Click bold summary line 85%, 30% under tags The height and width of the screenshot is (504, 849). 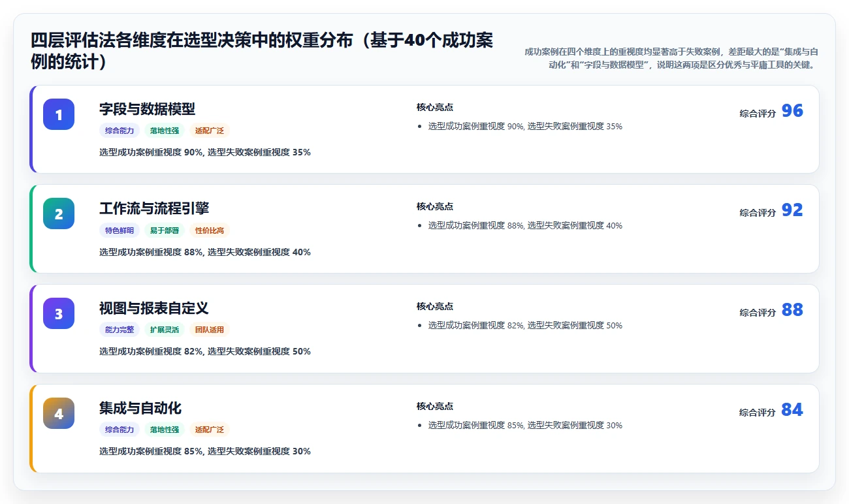pyautogui.click(x=205, y=452)
